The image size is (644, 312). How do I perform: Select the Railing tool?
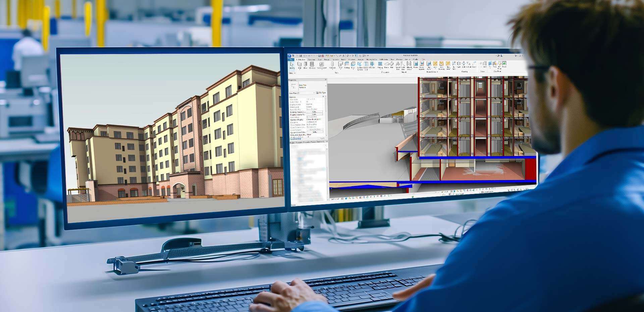coord(380,65)
